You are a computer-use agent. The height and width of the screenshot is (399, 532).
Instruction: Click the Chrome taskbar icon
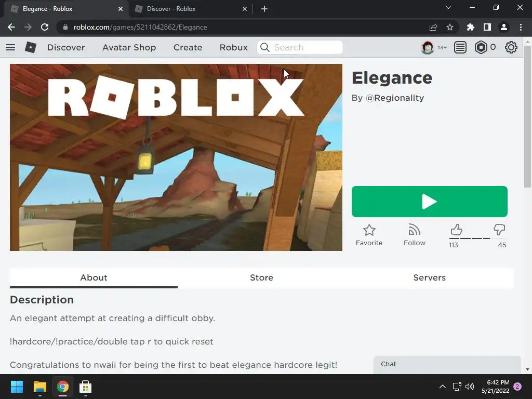click(63, 387)
